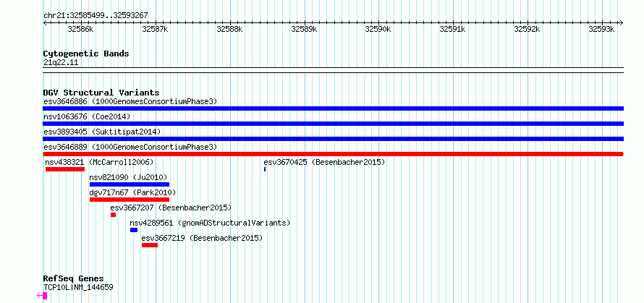
Task: Click the 32590k ruler tick label
Action: click(x=378, y=29)
